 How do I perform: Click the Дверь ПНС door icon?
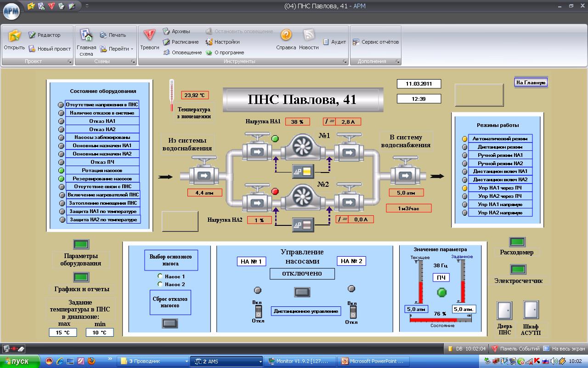click(x=504, y=310)
